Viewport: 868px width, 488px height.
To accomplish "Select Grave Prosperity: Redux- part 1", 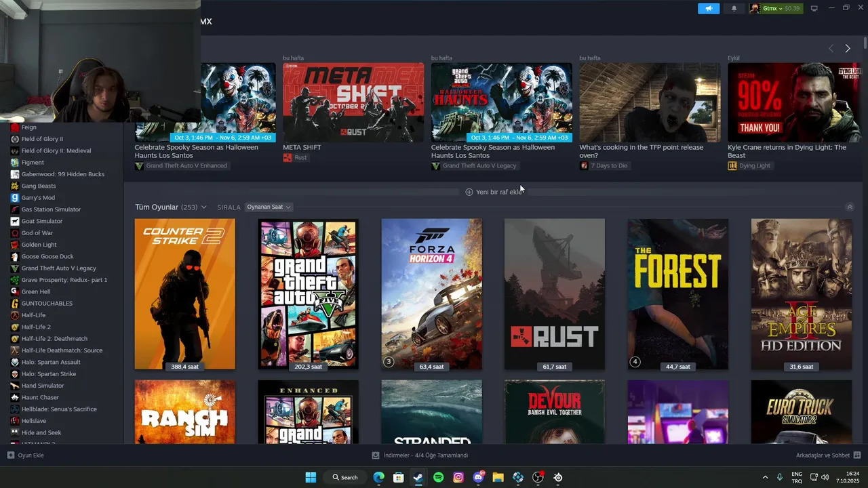I will tap(64, 280).
